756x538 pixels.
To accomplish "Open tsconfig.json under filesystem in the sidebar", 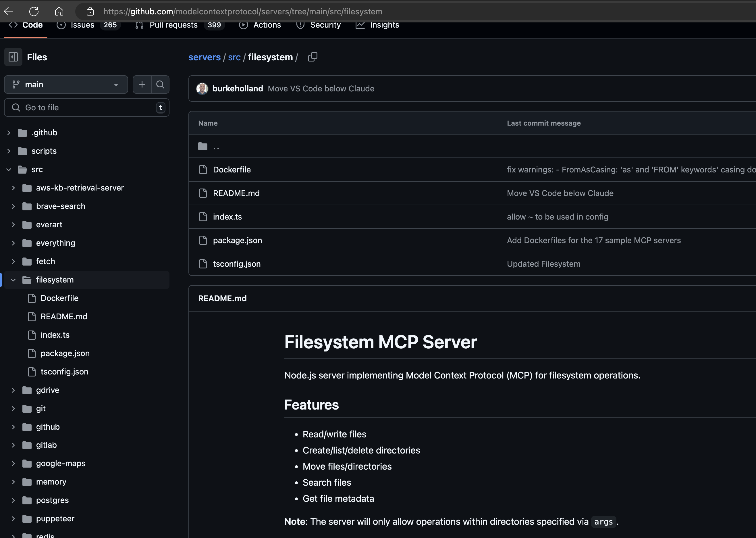I will [x=64, y=372].
